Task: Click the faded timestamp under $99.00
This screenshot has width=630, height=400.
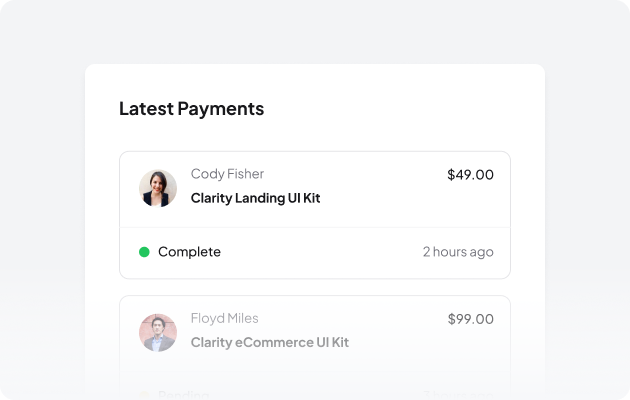Action: tap(458, 395)
